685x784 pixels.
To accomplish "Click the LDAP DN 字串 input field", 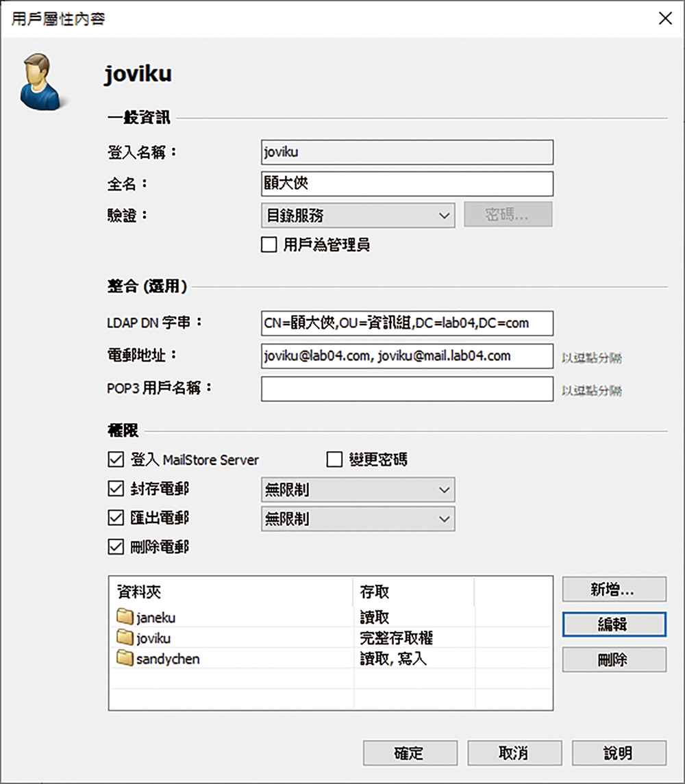I will click(x=408, y=323).
